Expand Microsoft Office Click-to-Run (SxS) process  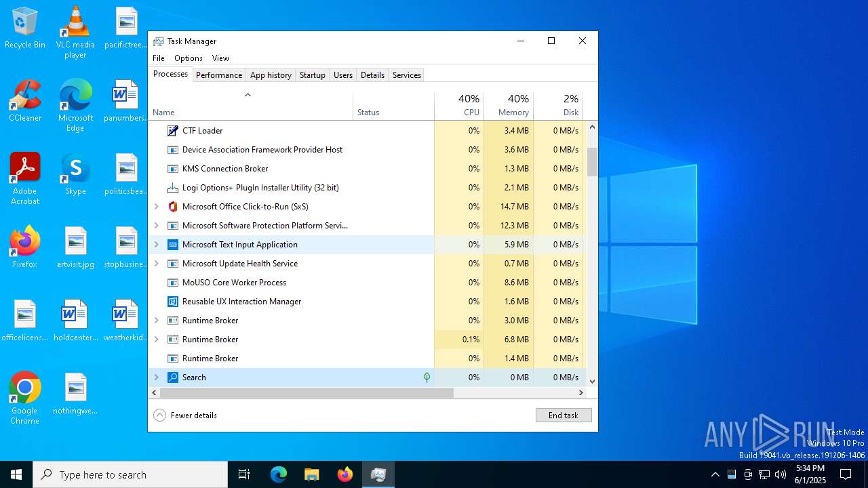[x=157, y=207]
